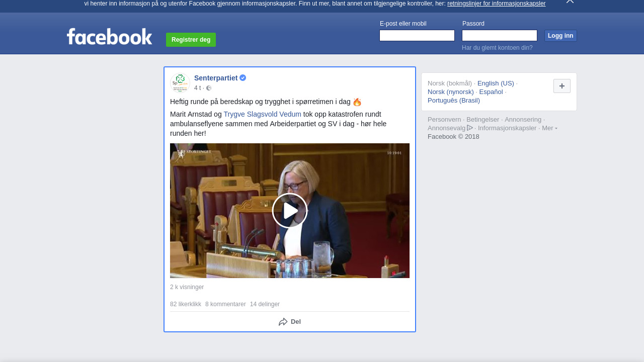644x362 pixels.
Task: Click the public globe privacy icon
Action: 209,88
